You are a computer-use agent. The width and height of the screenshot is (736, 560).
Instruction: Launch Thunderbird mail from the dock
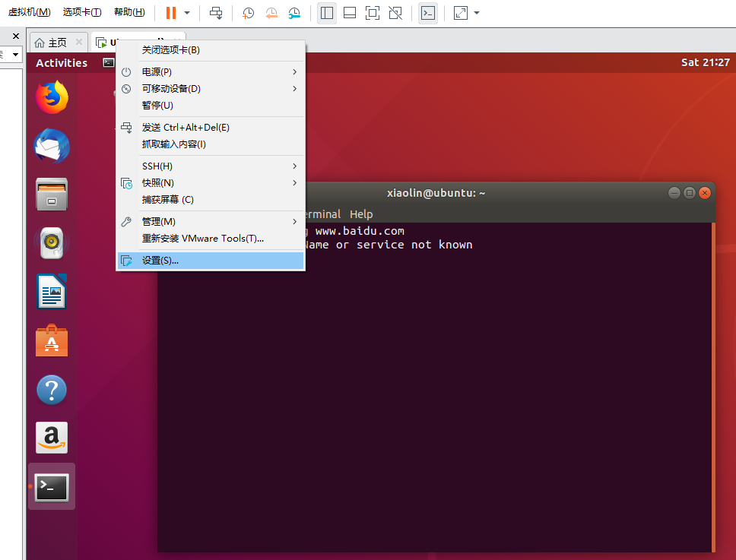pyautogui.click(x=52, y=146)
